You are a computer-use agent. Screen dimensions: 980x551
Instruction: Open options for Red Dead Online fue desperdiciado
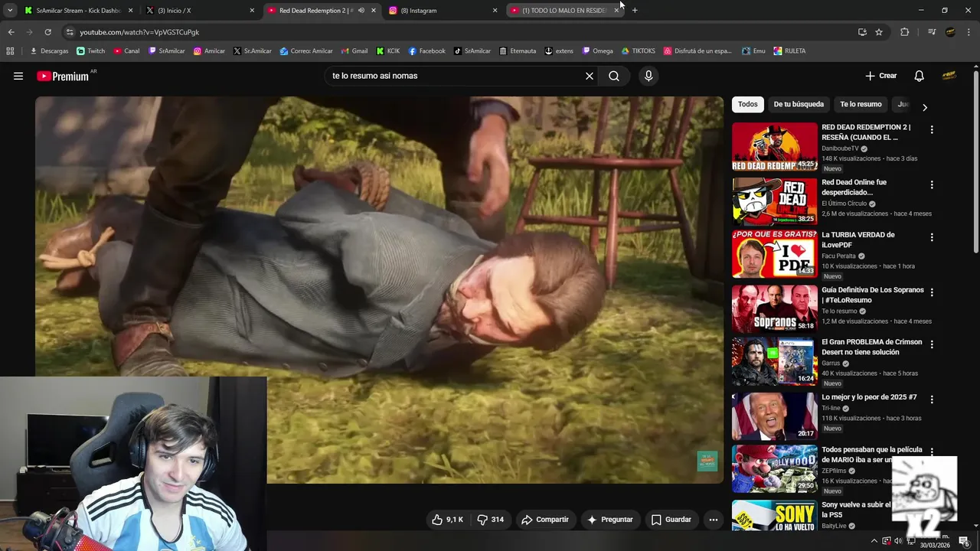pos(932,184)
